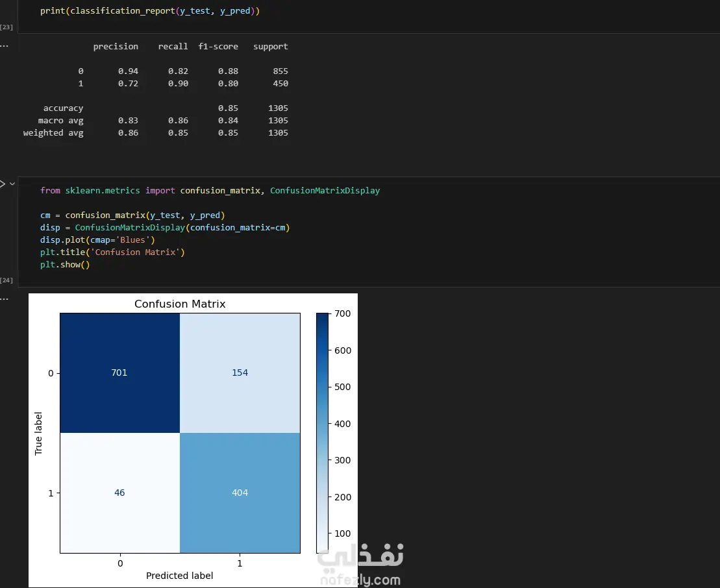Open the more actions menu of the classification report output

pyautogui.click(x=4, y=46)
